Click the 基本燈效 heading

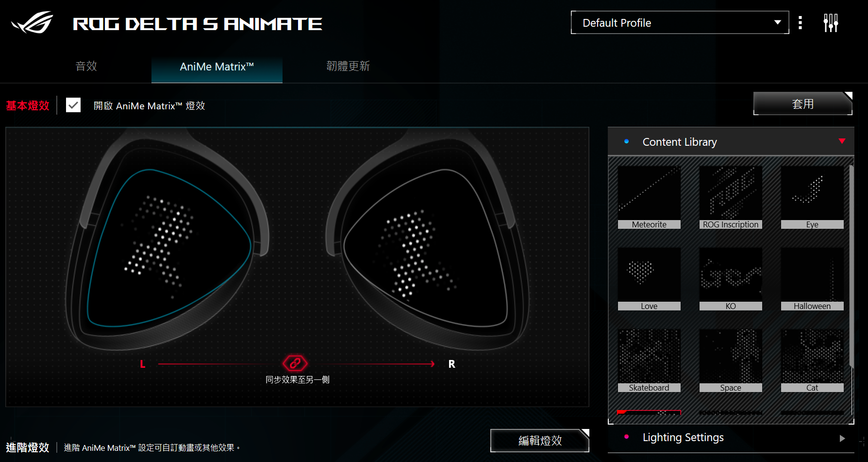(x=28, y=105)
